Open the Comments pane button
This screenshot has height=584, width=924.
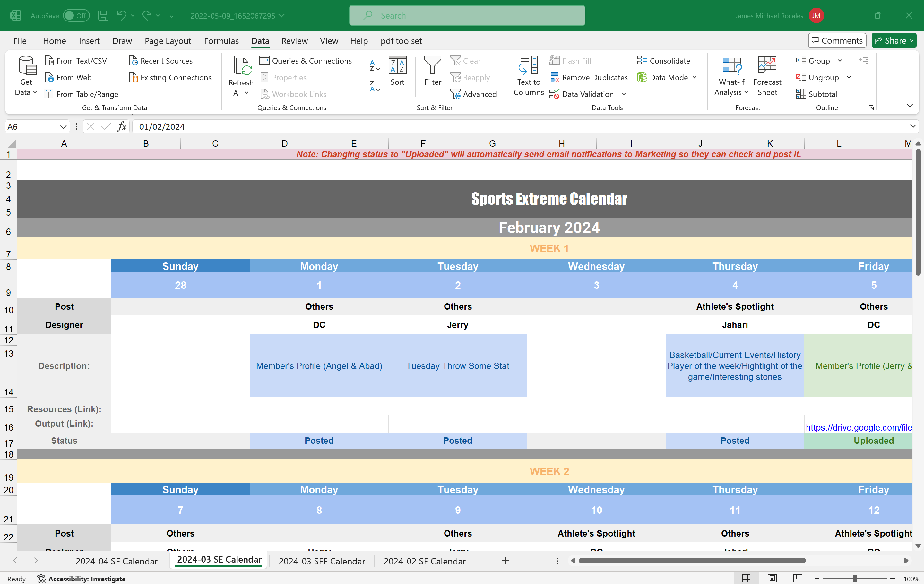pos(837,41)
